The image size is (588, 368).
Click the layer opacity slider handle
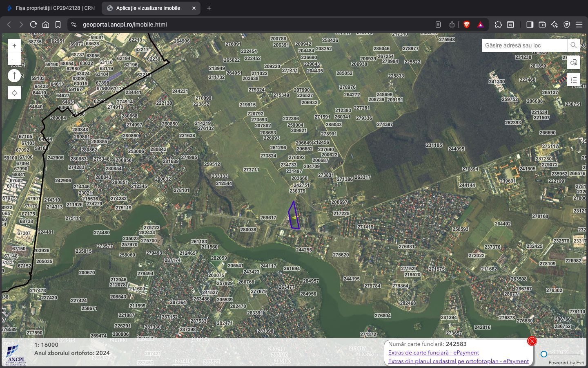pos(544,354)
